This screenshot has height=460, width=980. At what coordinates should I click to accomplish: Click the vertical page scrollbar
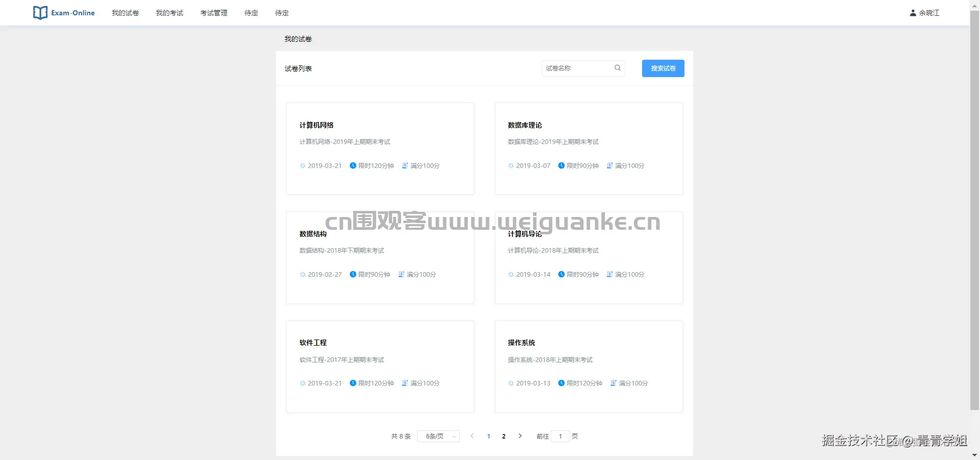pyautogui.click(x=974, y=209)
